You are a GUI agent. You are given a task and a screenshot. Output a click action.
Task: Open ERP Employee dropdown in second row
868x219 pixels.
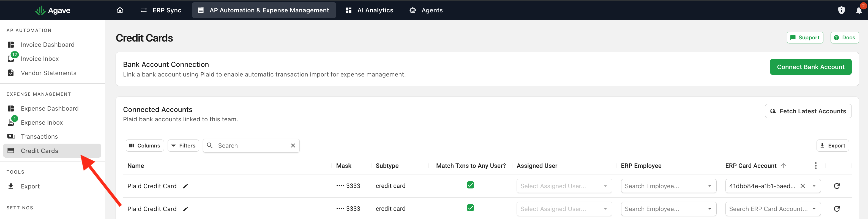668,209
